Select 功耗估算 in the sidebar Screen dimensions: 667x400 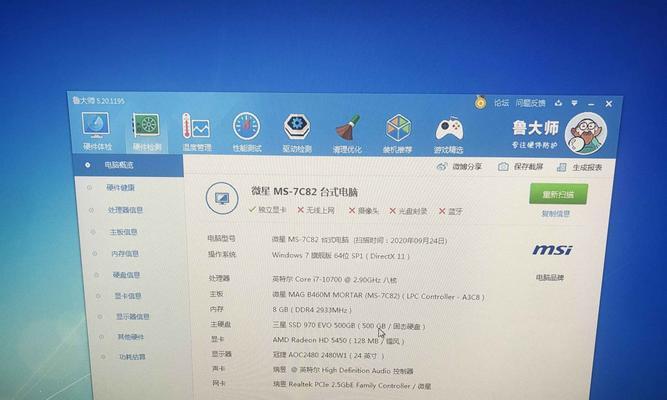point(132,357)
